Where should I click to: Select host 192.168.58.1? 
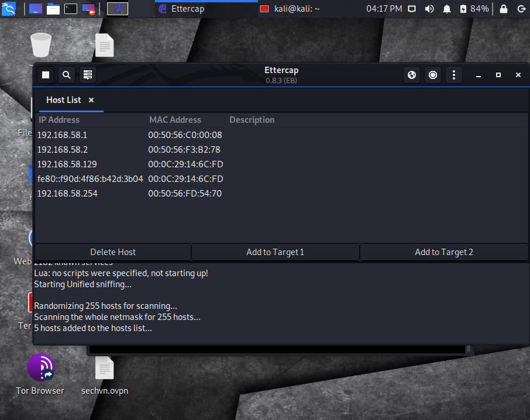(281, 135)
